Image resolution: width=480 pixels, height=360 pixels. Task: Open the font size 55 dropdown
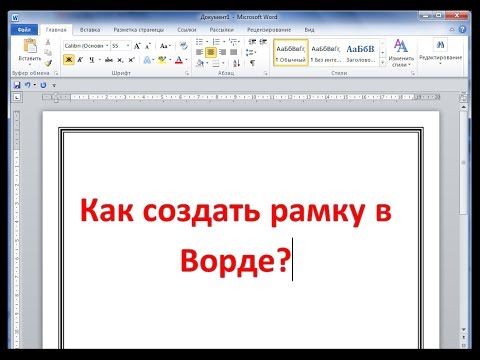[128, 46]
